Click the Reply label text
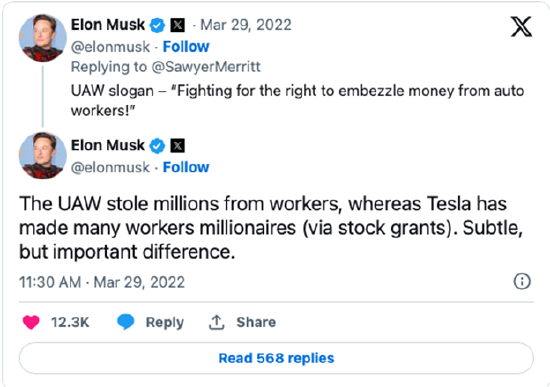The height and width of the screenshot is (387, 550). pos(165,322)
